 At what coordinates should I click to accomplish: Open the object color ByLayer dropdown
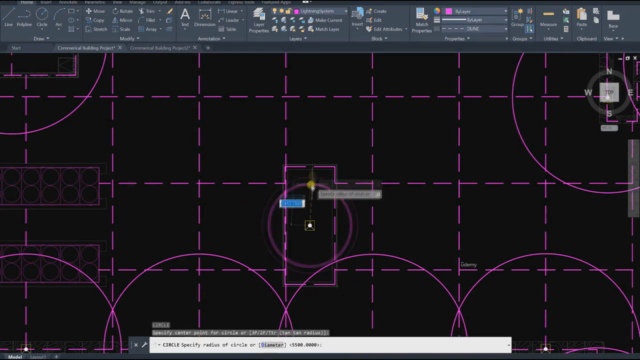coord(505,11)
